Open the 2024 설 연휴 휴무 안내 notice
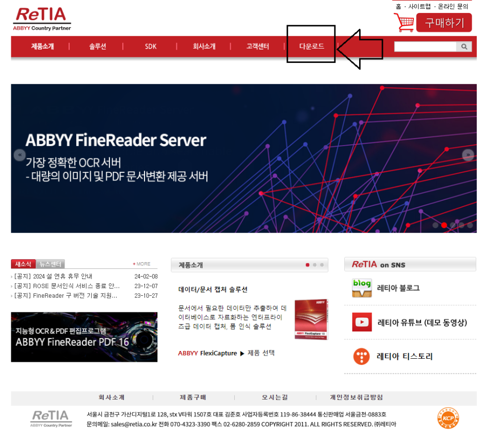The image size is (483, 448). (53, 276)
